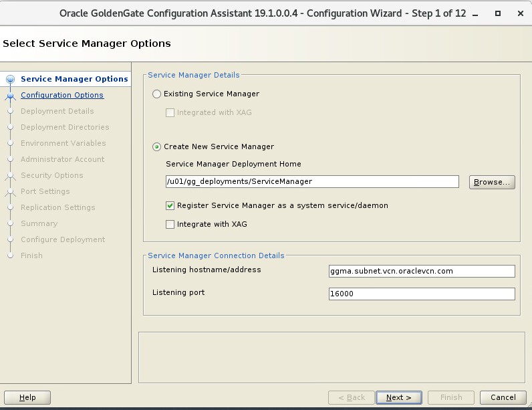Click the Security Options step node icon
Screen dimensions: 532x410
pyautogui.click(x=11, y=176)
